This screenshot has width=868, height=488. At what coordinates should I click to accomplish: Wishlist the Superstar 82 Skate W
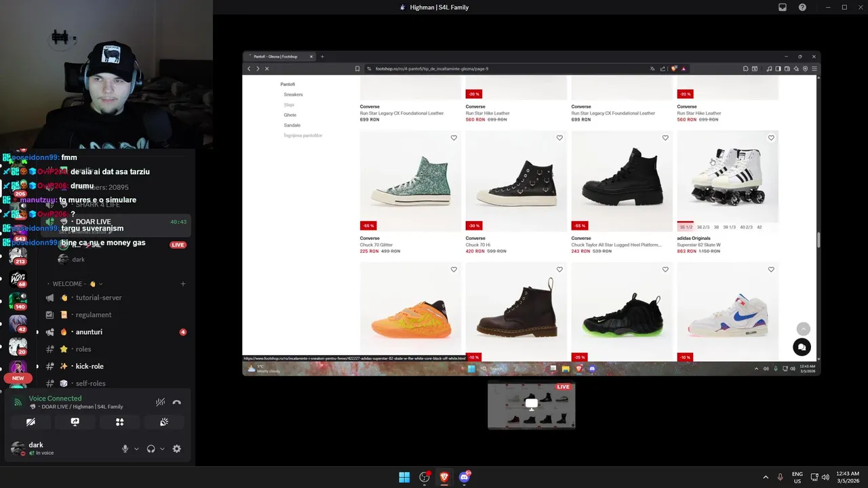(771, 138)
